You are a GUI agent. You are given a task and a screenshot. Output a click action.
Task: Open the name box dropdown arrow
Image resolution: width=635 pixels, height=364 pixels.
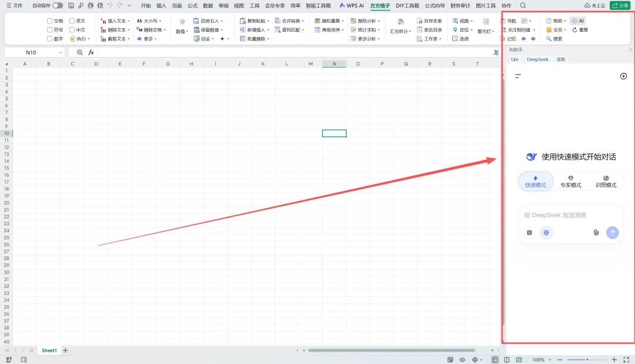click(x=61, y=52)
